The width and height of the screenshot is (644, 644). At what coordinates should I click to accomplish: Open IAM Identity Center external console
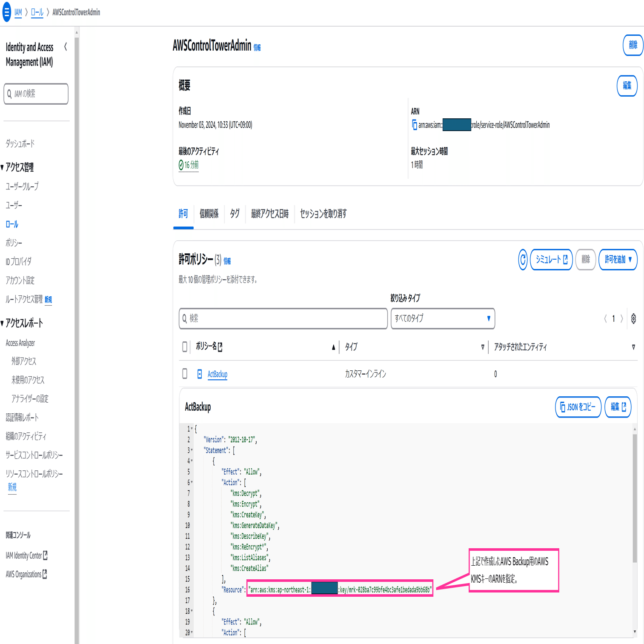coord(26,555)
